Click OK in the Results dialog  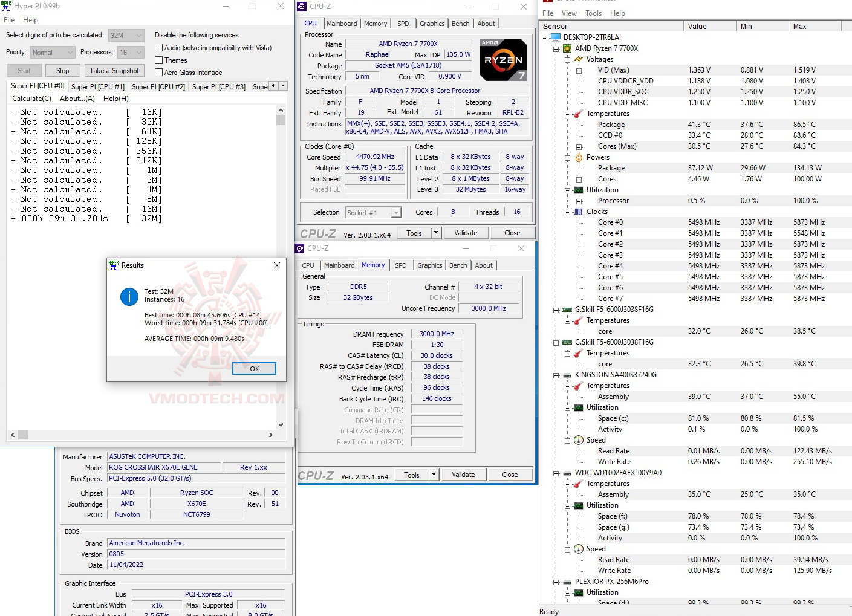pyautogui.click(x=255, y=369)
